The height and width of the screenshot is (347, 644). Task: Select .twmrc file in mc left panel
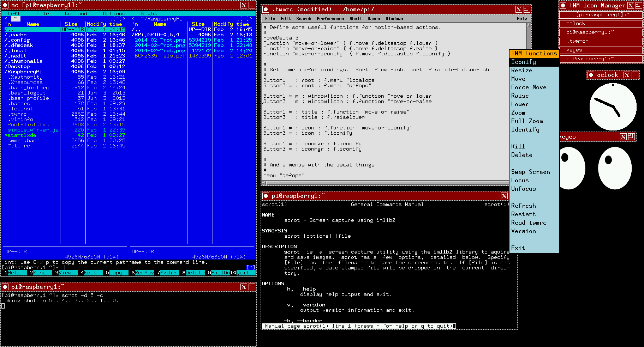coord(65,114)
